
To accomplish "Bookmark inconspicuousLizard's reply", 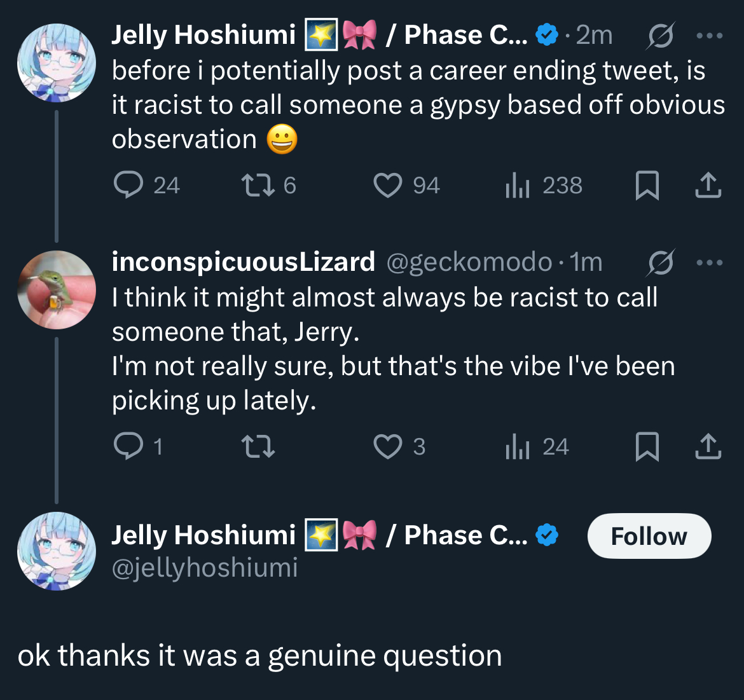I will click(647, 447).
